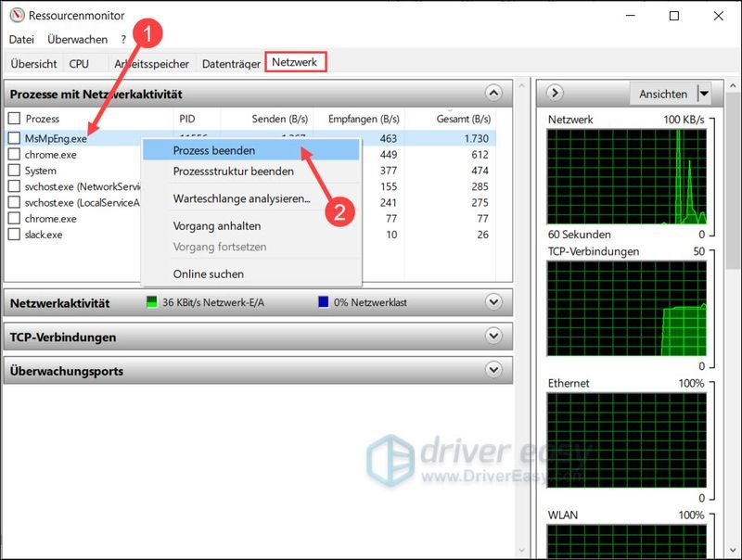Click the graphs pane scrollbar up arrow
742x560 pixels.
733,85
